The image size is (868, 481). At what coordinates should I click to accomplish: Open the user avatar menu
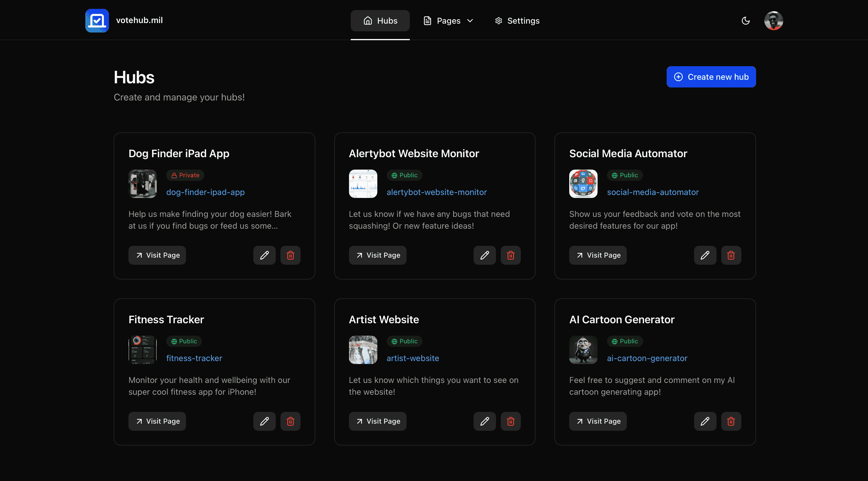pos(773,21)
